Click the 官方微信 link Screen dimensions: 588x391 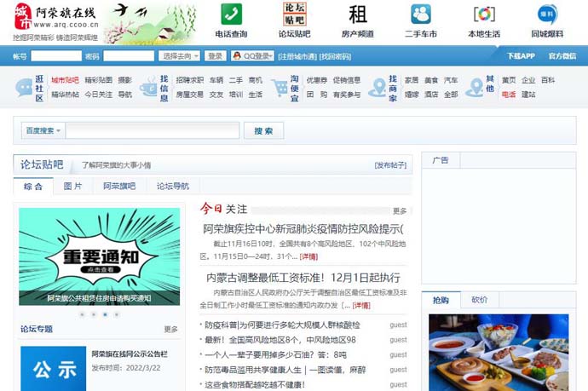coord(562,56)
